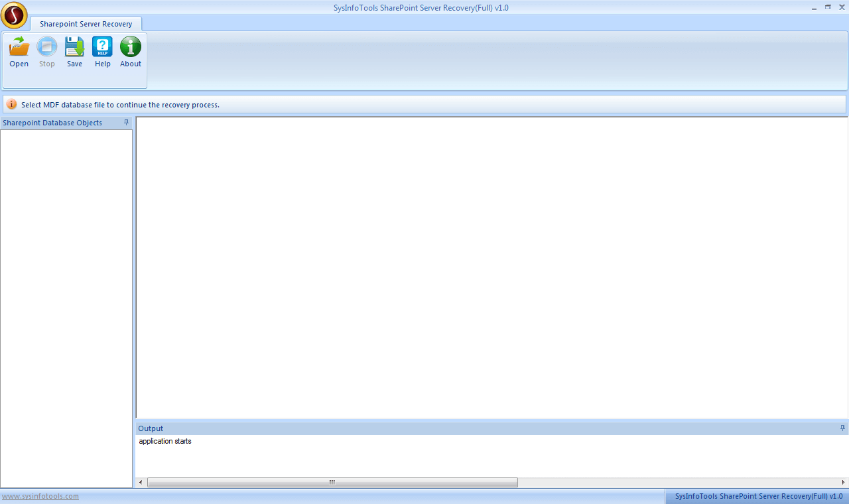Click inside the empty database objects tree
The height and width of the screenshot is (504, 849).
(66, 308)
